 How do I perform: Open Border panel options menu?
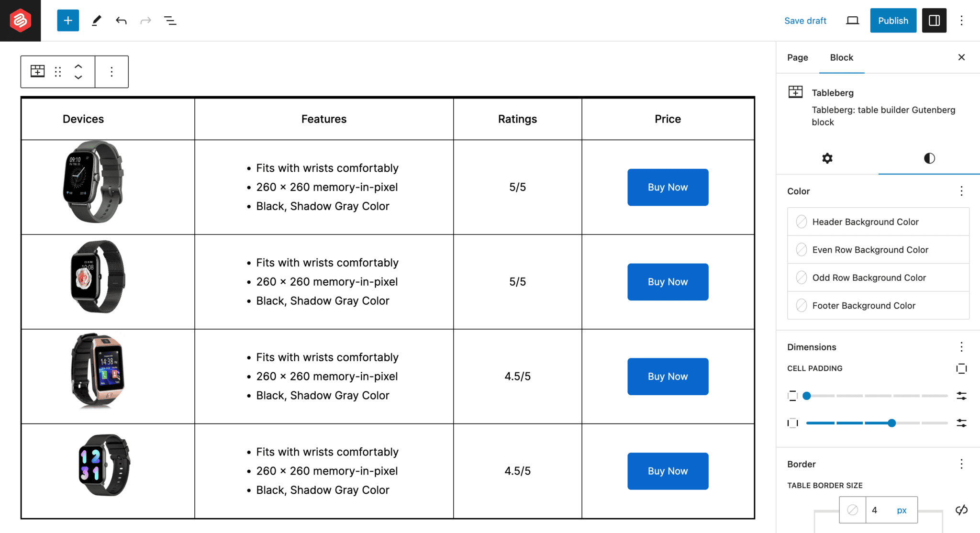point(961,464)
